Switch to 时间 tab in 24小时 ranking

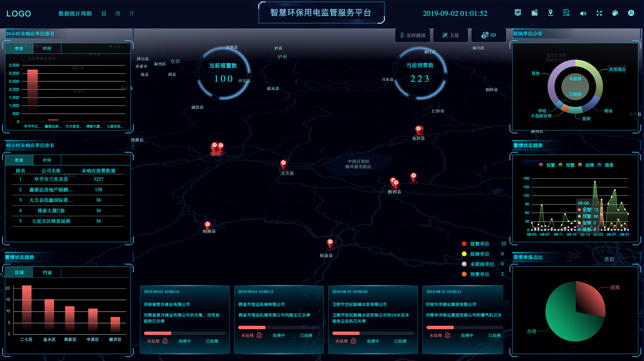47,48
